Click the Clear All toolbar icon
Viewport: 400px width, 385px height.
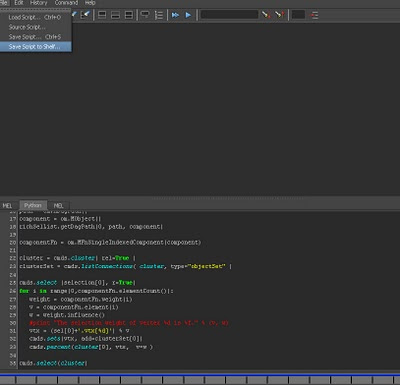[86, 15]
